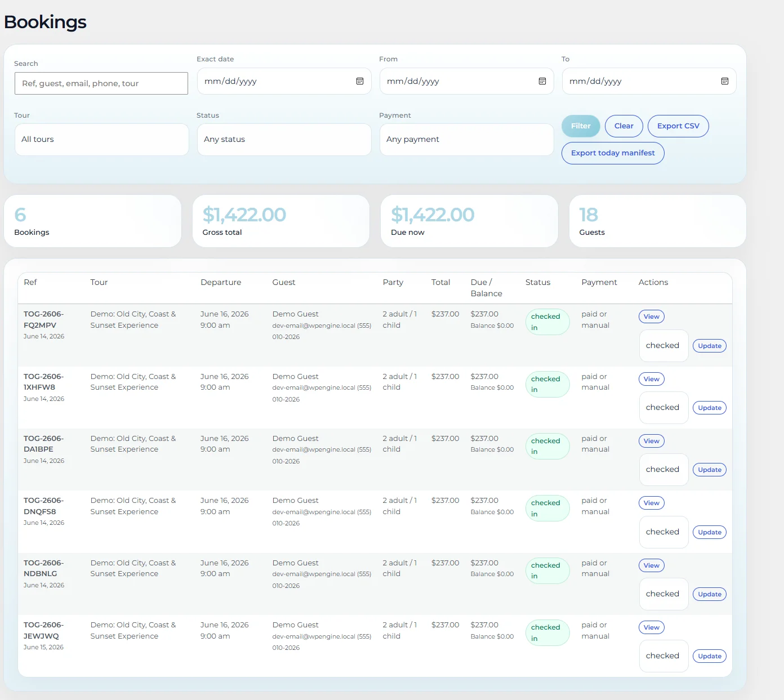Viewport: 784px width, 700px height.
Task: Select ref text TOG-2606-FQ2MPV
Action: tap(44, 320)
